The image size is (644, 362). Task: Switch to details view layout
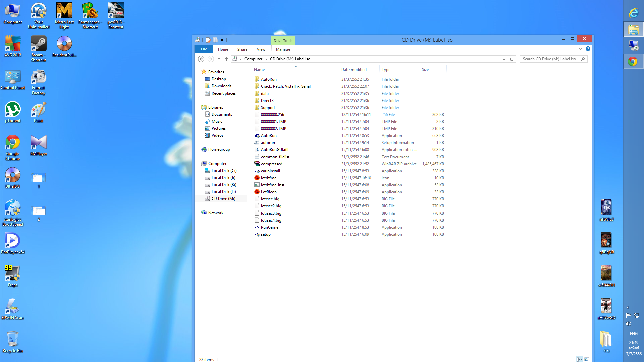click(x=579, y=359)
